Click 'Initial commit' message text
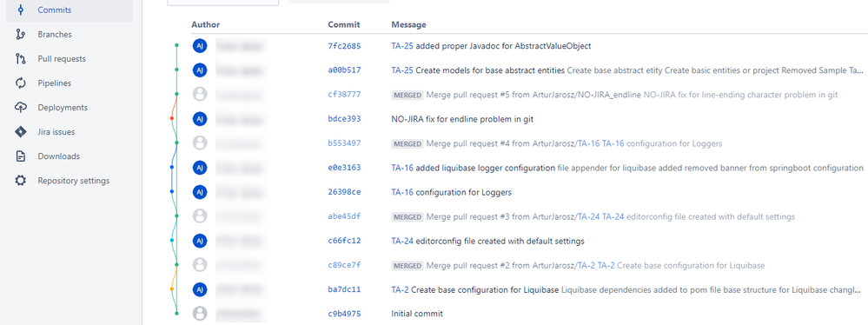The width and height of the screenshot is (868, 325). 417,314
